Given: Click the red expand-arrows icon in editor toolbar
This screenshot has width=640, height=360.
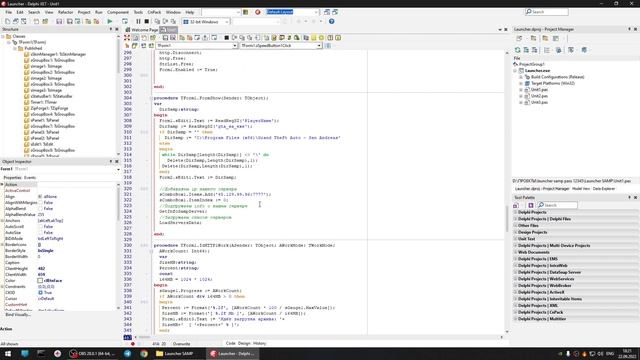Looking at the screenshot, I should tap(127, 38).
